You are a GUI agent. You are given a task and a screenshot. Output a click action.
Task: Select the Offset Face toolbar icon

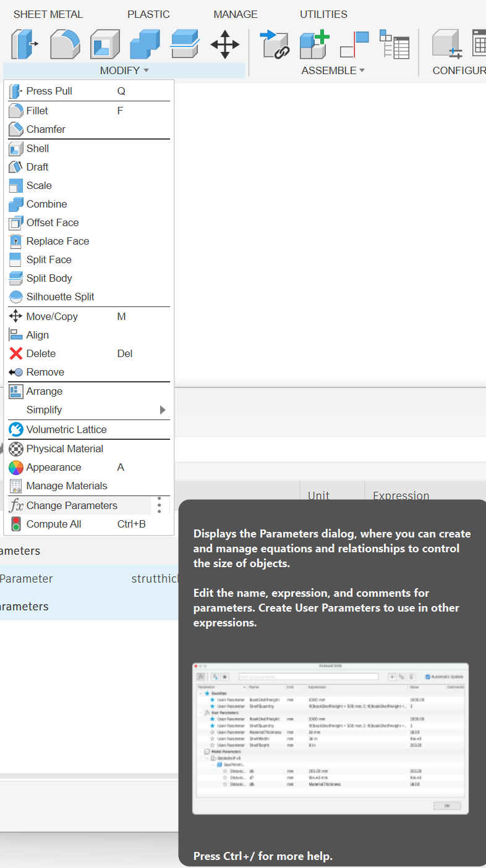click(185, 44)
